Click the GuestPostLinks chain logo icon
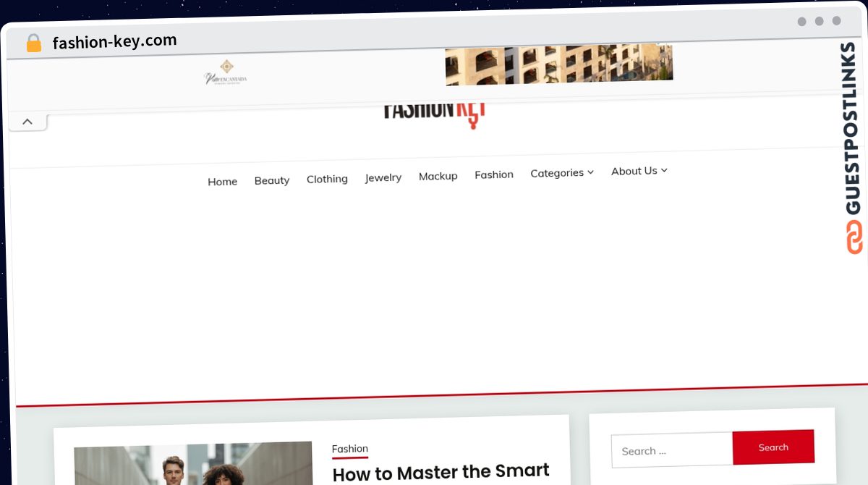Image resolution: width=868 pixels, height=485 pixels. pyautogui.click(x=854, y=237)
